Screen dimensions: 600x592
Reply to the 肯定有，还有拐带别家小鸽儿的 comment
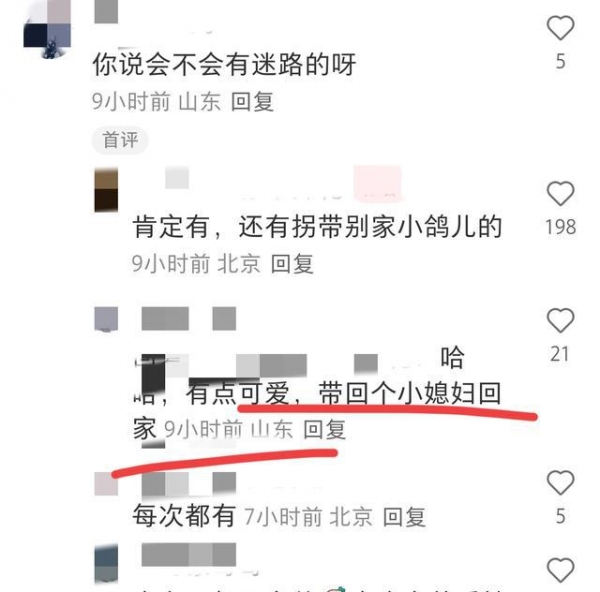pyautogui.click(x=292, y=264)
